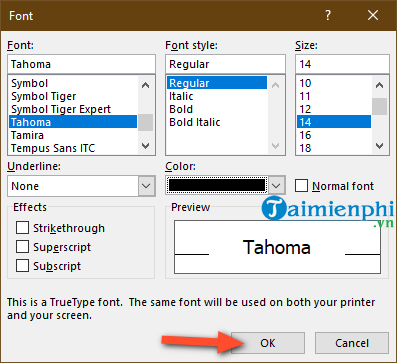The width and height of the screenshot is (397, 363).
Task: Click the black color swatch
Action: [x=217, y=185]
